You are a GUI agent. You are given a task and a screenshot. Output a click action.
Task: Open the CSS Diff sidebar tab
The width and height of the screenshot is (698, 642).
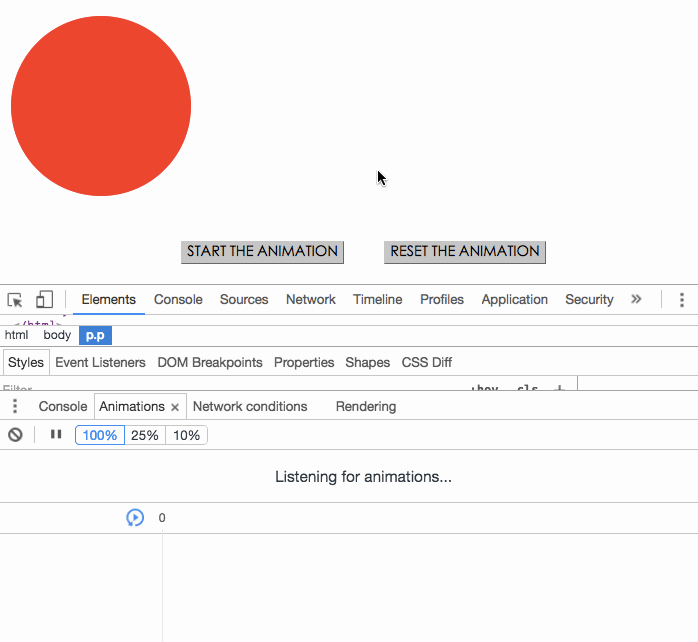(426, 362)
